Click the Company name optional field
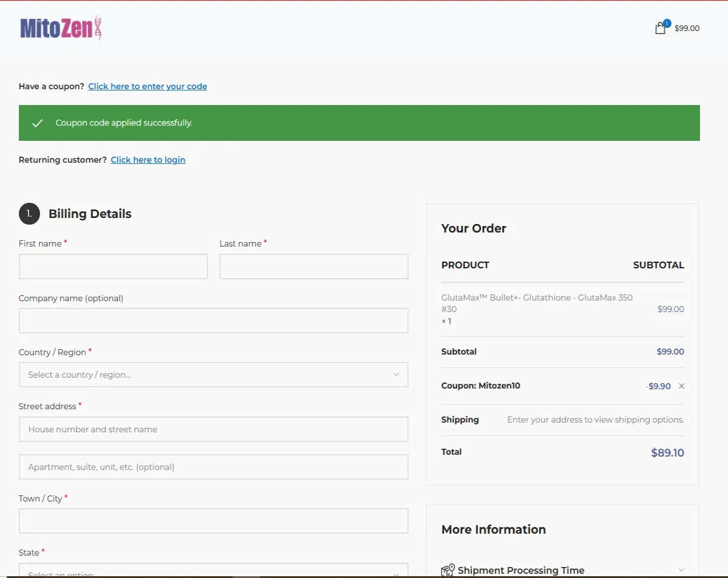The width and height of the screenshot is (728, 578). tap(213, 321)
